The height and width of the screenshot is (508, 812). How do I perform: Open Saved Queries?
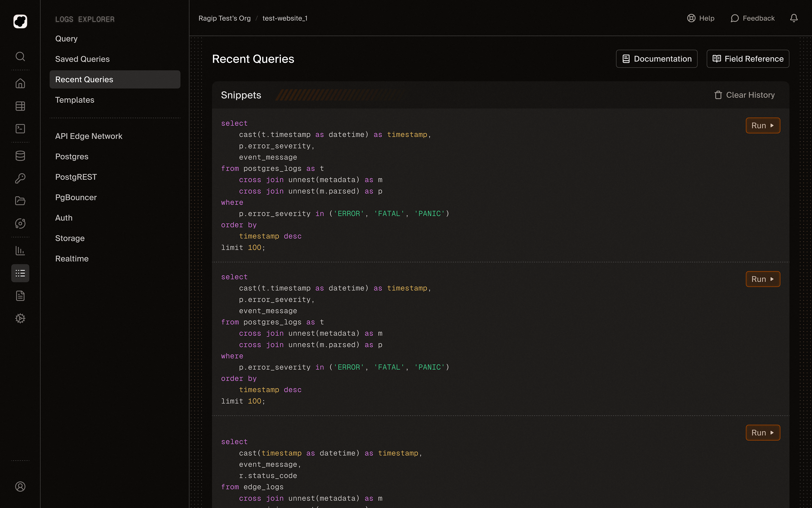(115, 59)
